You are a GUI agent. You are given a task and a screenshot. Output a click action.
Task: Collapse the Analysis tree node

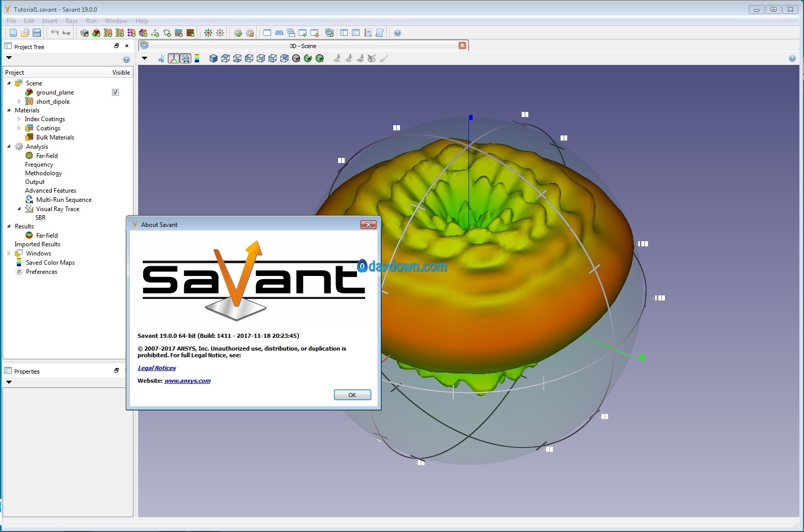pos(9,147)
